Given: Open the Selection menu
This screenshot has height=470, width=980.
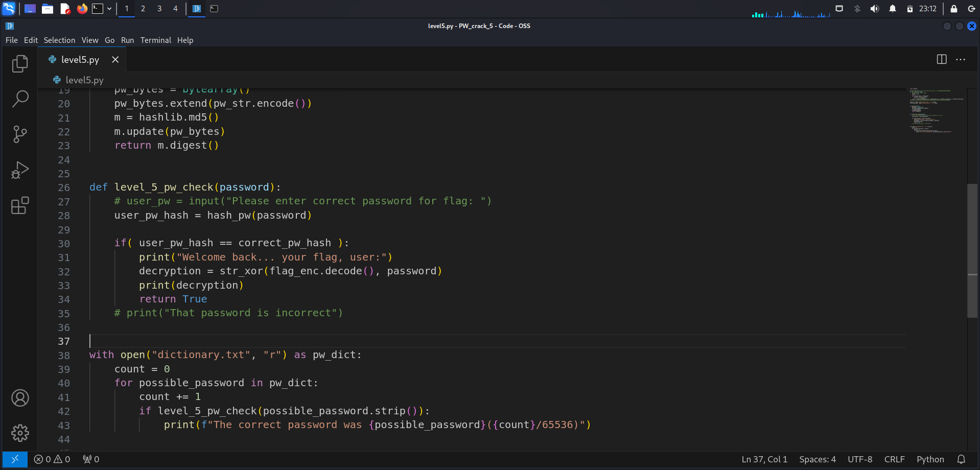Looking at the screenshot, I should [x=59, y=40].
